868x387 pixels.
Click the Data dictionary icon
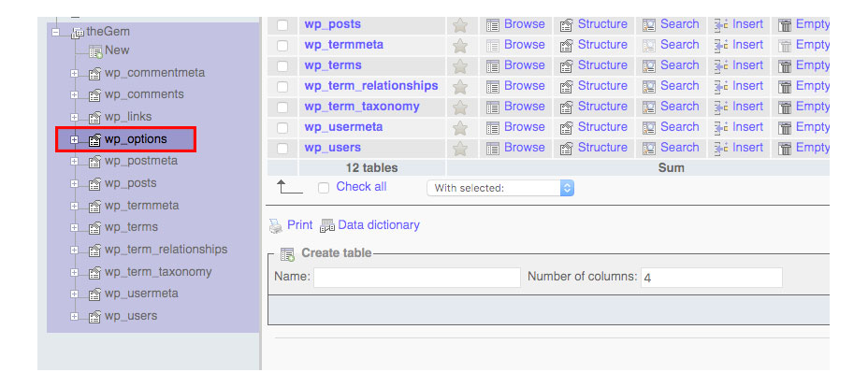coord(327,225)
